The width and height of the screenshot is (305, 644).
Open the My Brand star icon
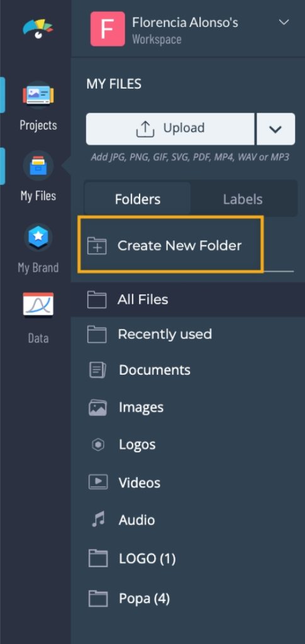(x=38, y=237)
